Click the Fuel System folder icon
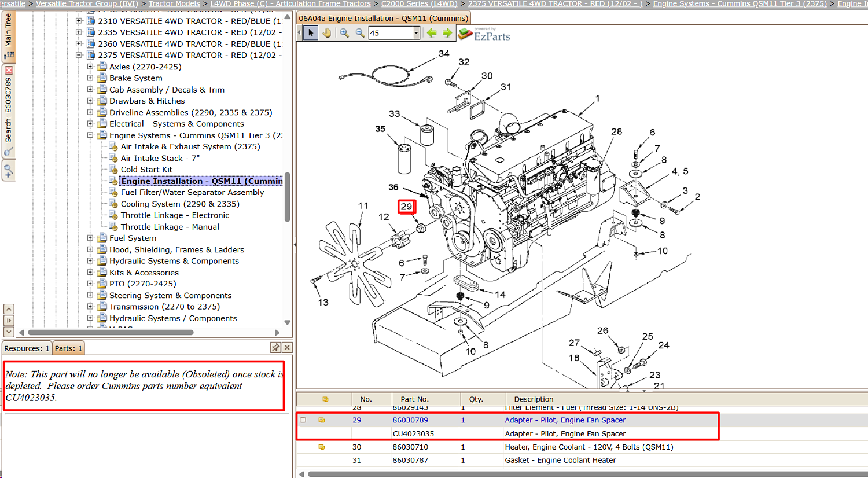This screenshot has height=478, width=868. pos(102,238)
